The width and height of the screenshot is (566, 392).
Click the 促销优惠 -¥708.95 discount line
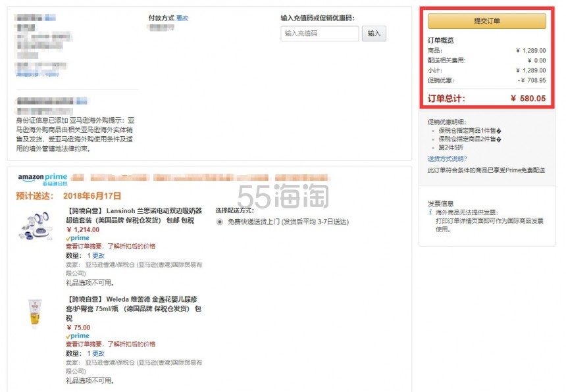(x=486, y=80)
